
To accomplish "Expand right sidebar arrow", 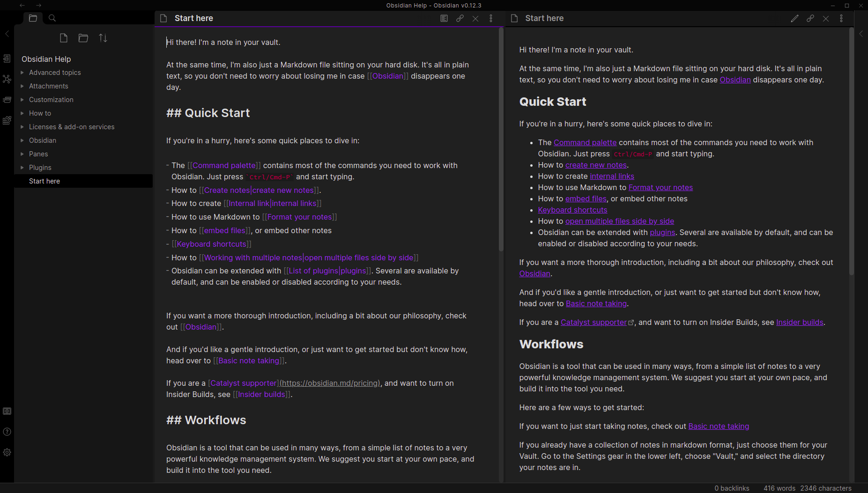I will pos(861,34).
